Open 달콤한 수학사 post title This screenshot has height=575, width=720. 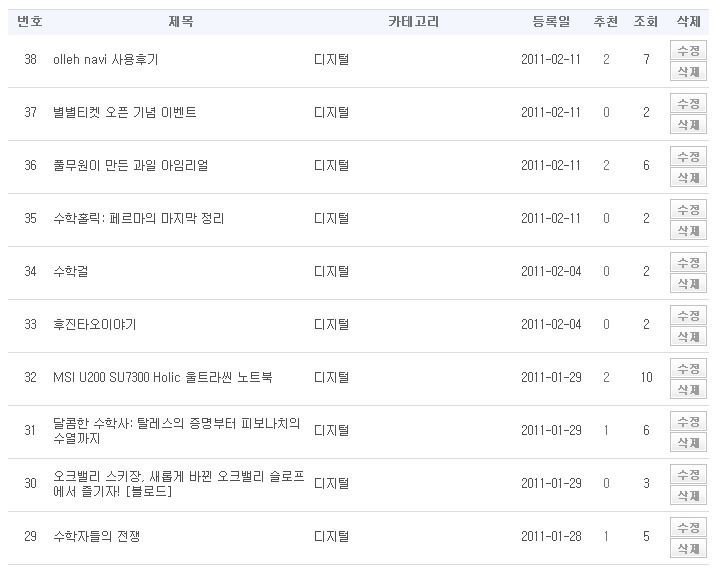click(177, 430)
